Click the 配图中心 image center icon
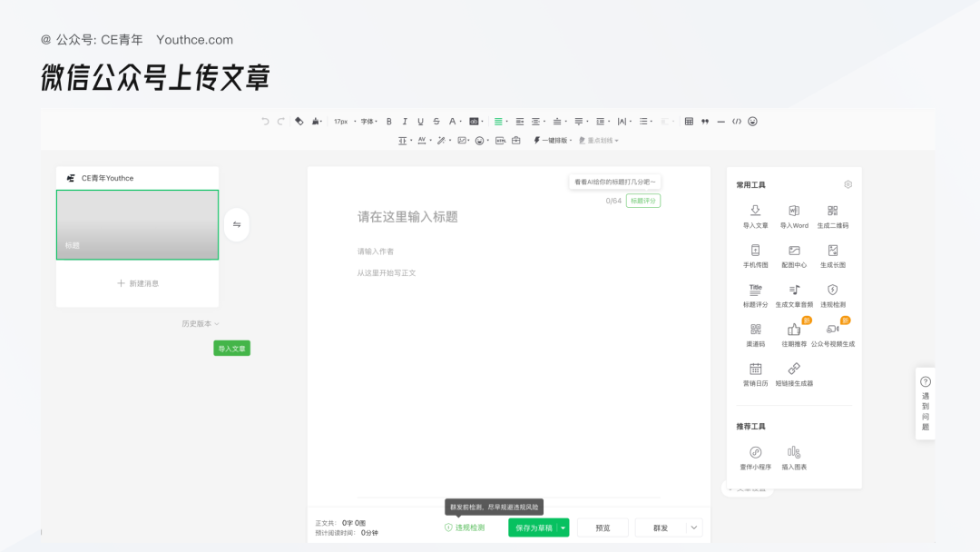The width and height of the screenshot is (980, 552). (795, 250)
